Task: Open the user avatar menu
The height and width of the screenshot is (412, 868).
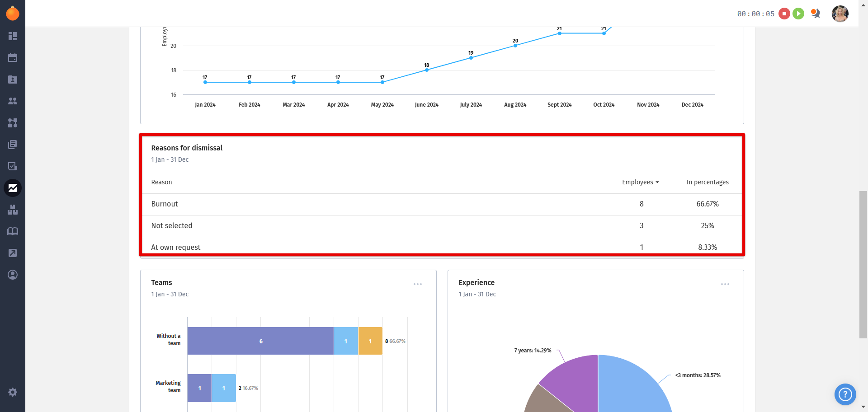Action: [x=840, y=14]
